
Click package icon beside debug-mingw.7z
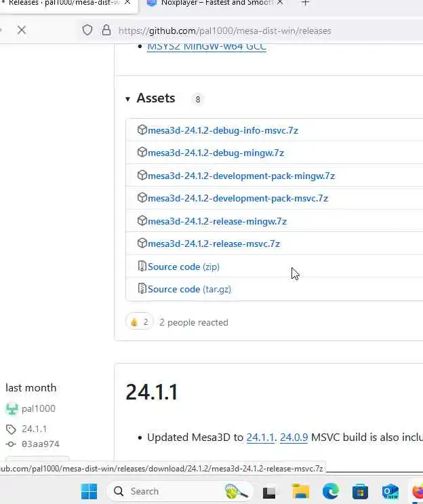pos(142,152)
